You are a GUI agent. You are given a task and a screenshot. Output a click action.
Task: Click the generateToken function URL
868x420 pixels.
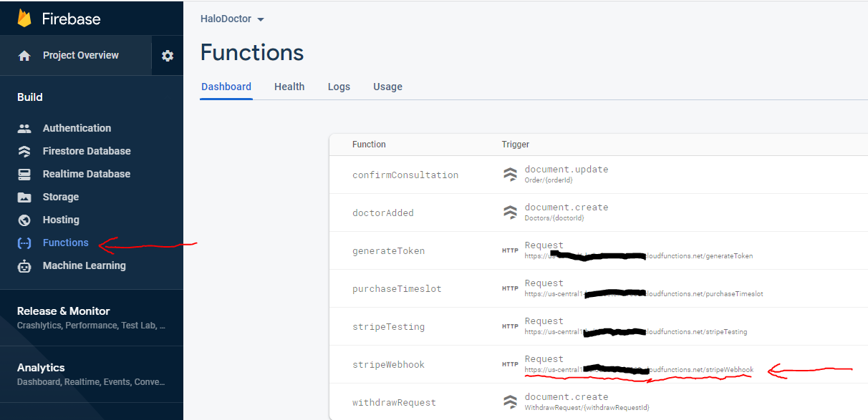638,256
